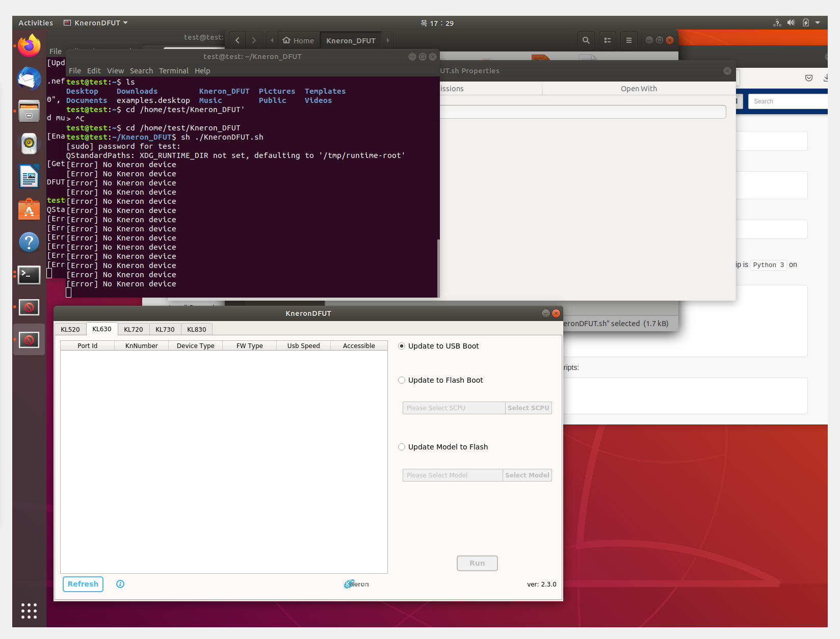Switch to the KL520 tab
Image resolution: width=840 pixels, height=639 pixels.
(70, 329)
